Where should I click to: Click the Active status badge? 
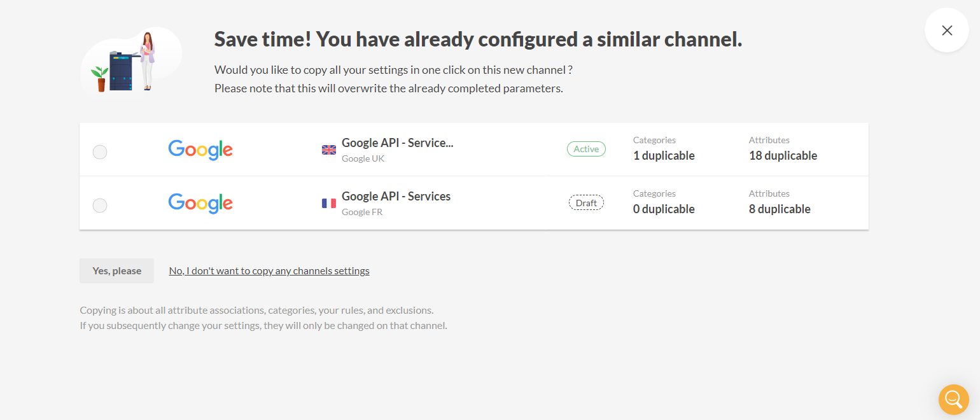(586, 149)
